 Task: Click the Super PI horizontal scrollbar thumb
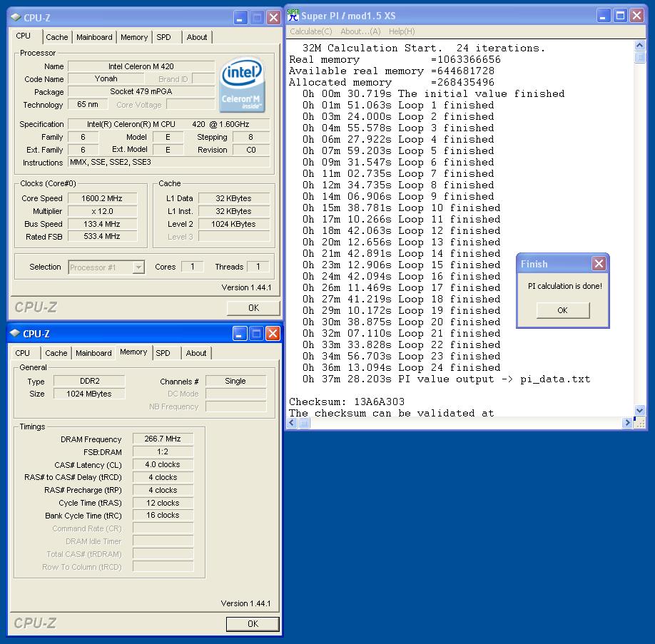(304, 423)
